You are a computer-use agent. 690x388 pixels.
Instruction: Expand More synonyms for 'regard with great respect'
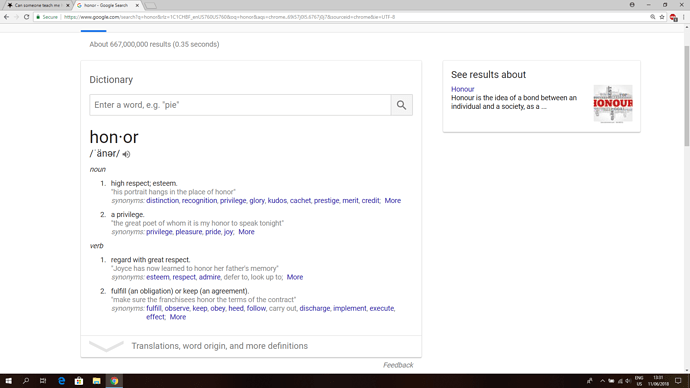point(295,277)
